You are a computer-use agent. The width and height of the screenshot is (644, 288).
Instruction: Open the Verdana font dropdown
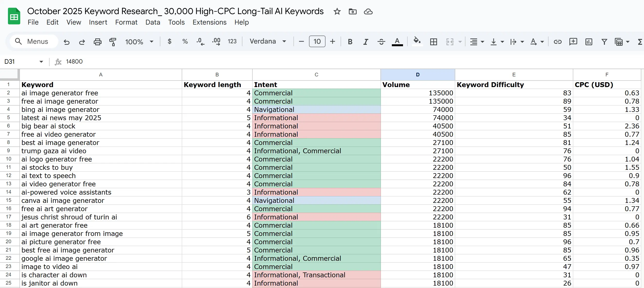(x=267, y=42)
